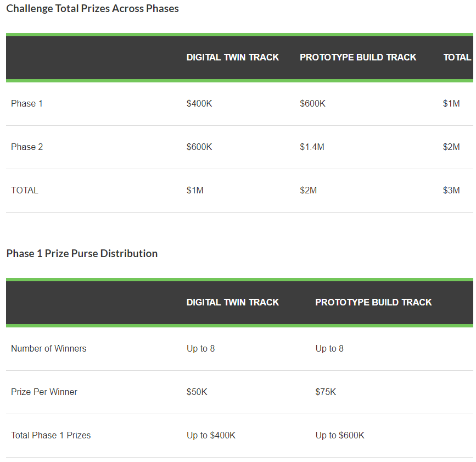Select the $50K prize per winner cell
Viewport: 476px width, 462px height.
coord(197,392)
